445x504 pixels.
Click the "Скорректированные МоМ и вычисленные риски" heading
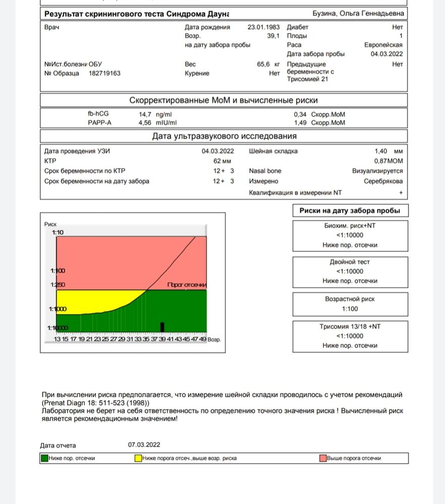(224, 100)
